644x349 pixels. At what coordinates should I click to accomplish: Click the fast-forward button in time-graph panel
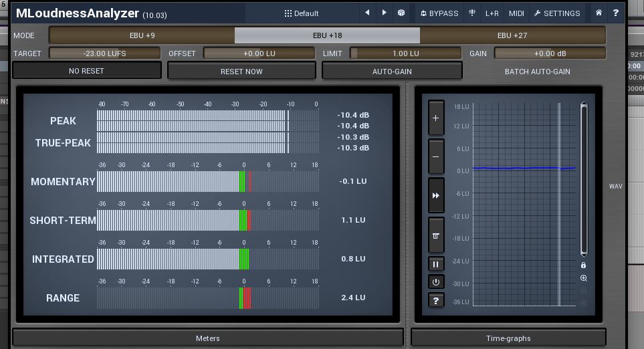pyautogui.click(x=436, y=195)
